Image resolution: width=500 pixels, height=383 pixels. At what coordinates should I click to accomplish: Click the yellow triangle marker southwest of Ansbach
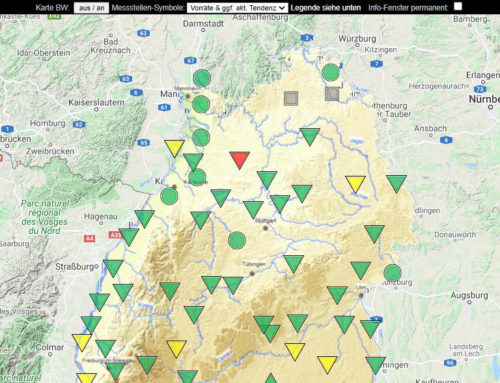point(355,184)
